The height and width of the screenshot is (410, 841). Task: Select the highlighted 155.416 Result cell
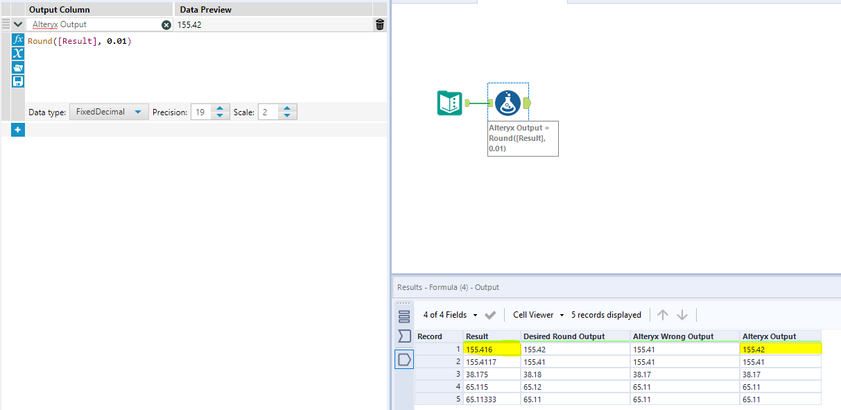(492, 349)
